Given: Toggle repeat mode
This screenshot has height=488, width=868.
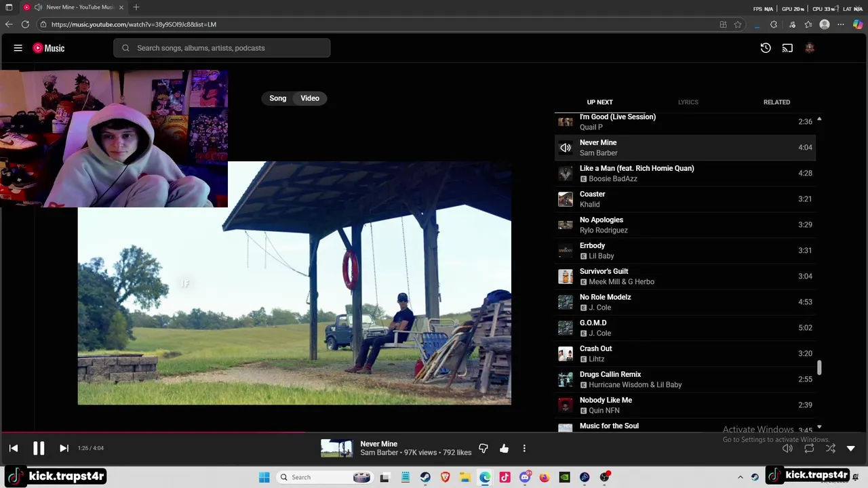Looking at the screenshot, I should pos(809,448).
